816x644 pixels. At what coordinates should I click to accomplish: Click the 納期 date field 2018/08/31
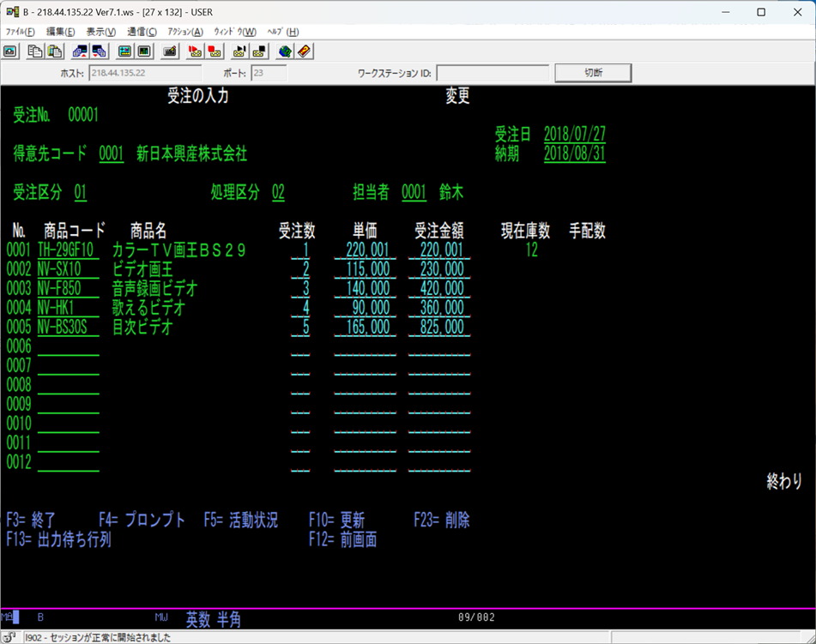click(x=575, y=153)
